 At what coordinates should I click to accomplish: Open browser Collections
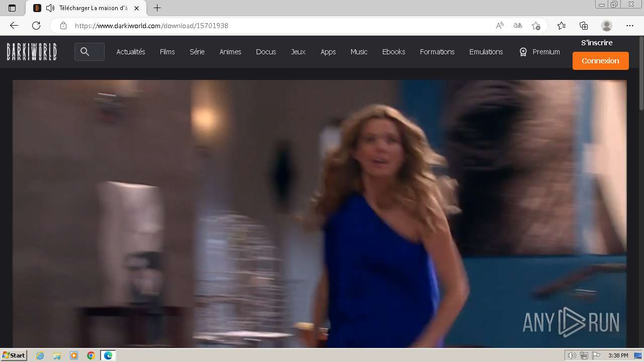pos(584,26)
